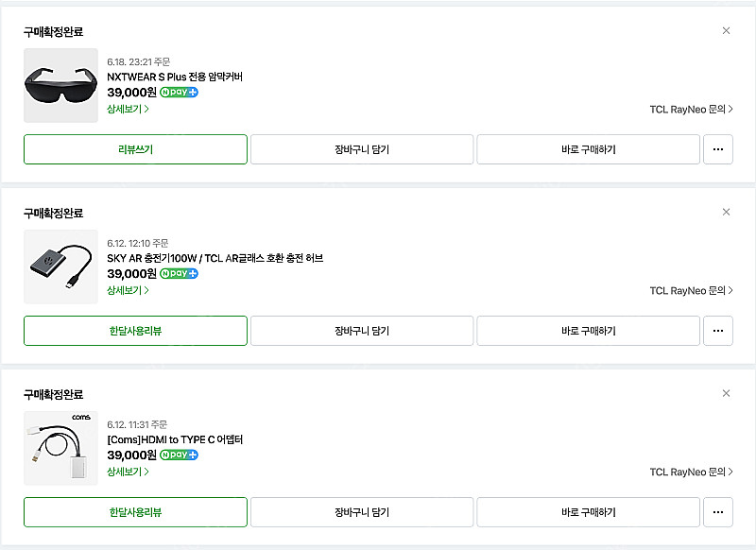The width and height of the screenshot is (756, 550).
Task: Open more options for Coms HDMI adapter order
Action: coord(718,512)
